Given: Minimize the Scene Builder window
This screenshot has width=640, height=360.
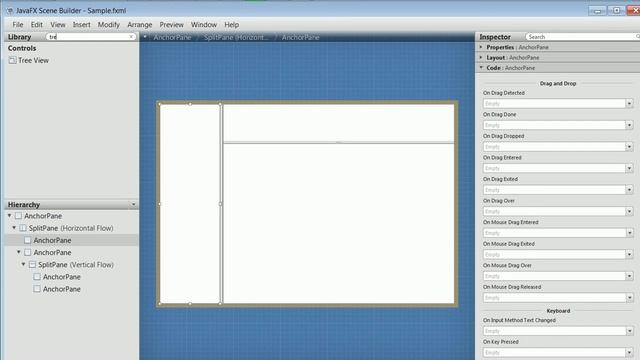Looking at the screenshot, I should [598, 11].
